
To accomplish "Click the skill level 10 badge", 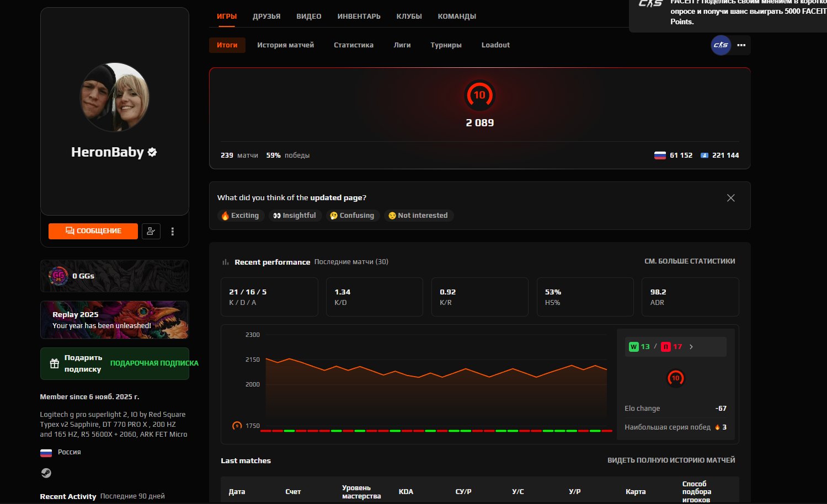I will pyautogui.click(x=479, y=95).
